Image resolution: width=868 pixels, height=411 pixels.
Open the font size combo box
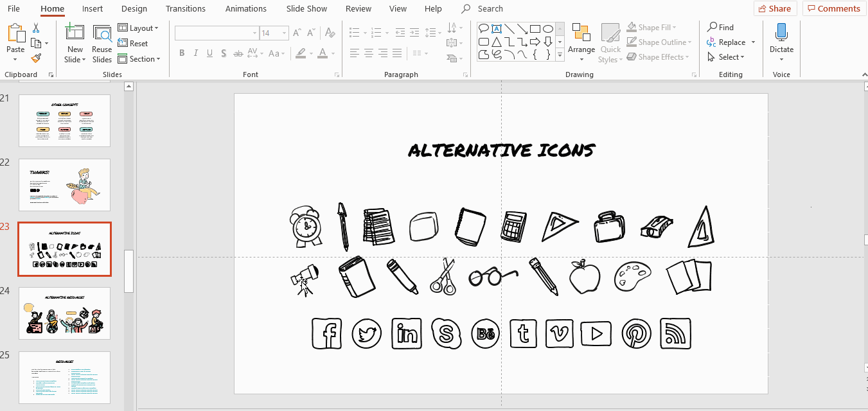coord(274,33)
